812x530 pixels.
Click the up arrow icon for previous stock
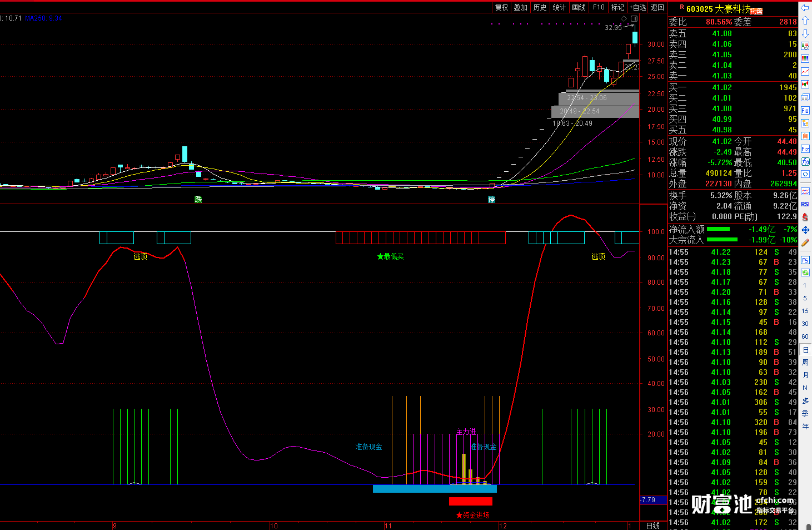point(805,21)
